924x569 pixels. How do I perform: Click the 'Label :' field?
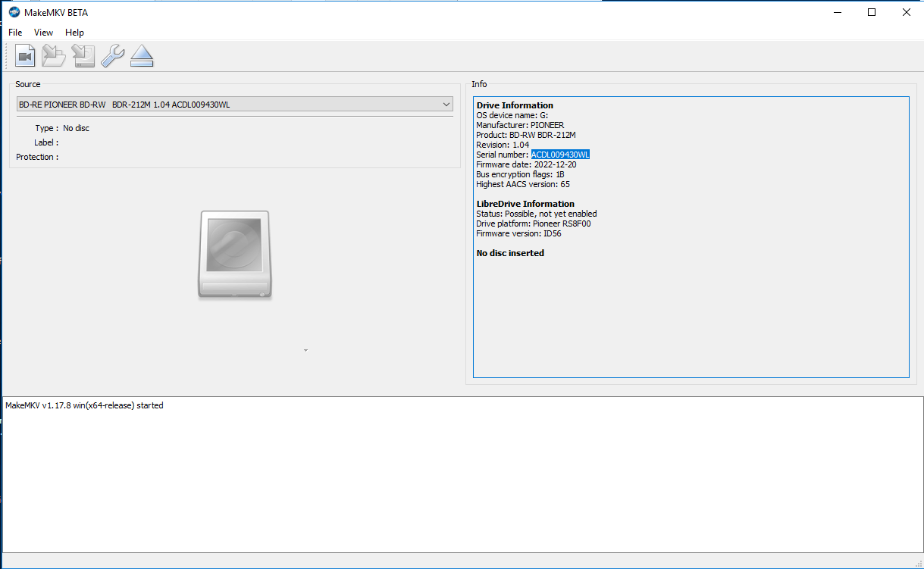pos(46,142)
